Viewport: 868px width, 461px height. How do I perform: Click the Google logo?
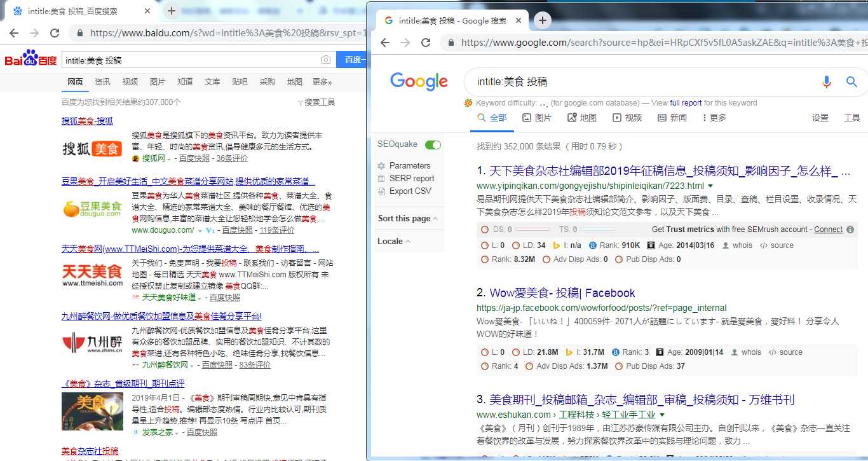pyautogui.click(x=419, y=81)
